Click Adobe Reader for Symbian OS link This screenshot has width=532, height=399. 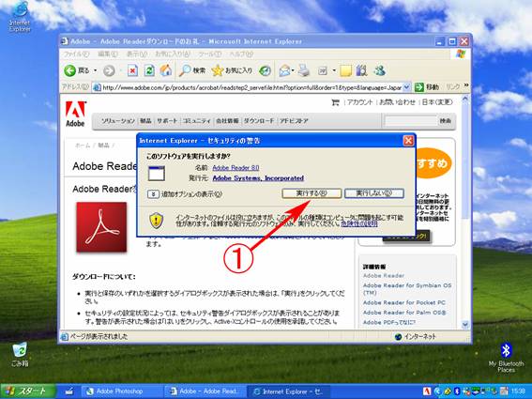(x=407, y=288)
